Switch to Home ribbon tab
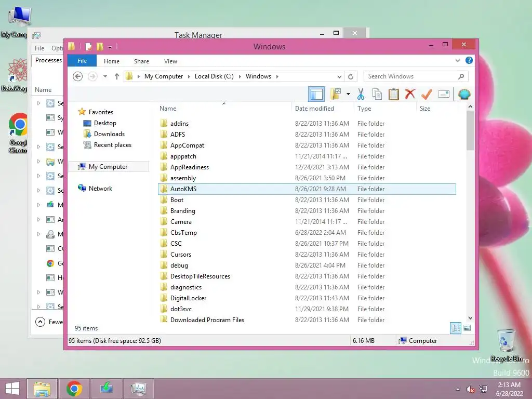 click(x=112, y=61)
